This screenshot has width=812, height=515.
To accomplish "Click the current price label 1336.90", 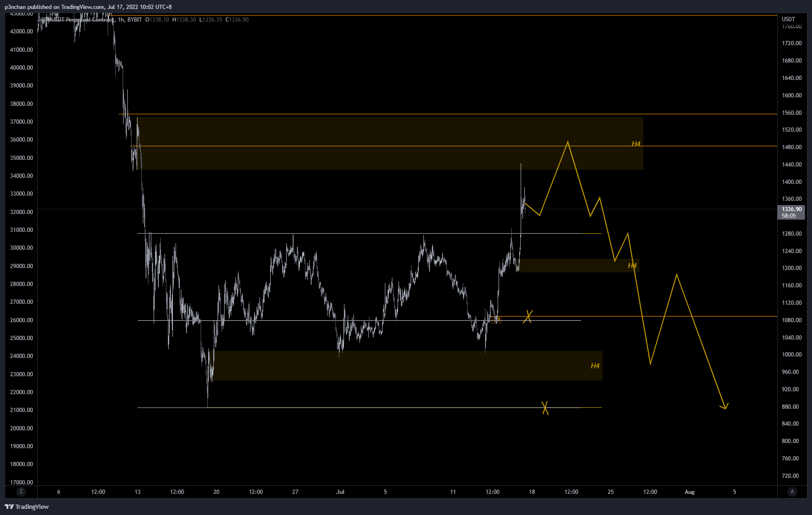I will click(792, 209).
